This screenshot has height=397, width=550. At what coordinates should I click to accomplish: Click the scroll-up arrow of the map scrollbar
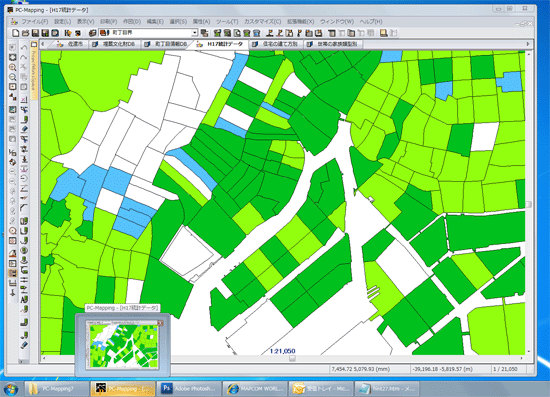click(528, 54)
